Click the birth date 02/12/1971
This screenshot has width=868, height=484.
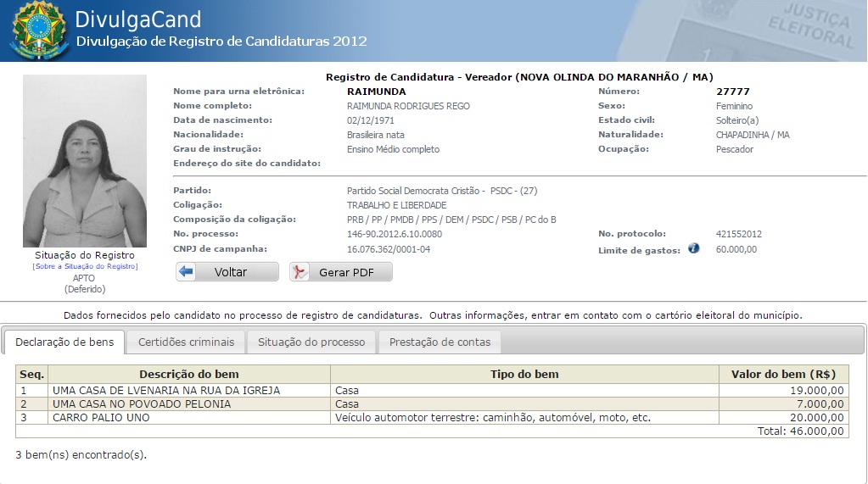[x=370, y=120]
